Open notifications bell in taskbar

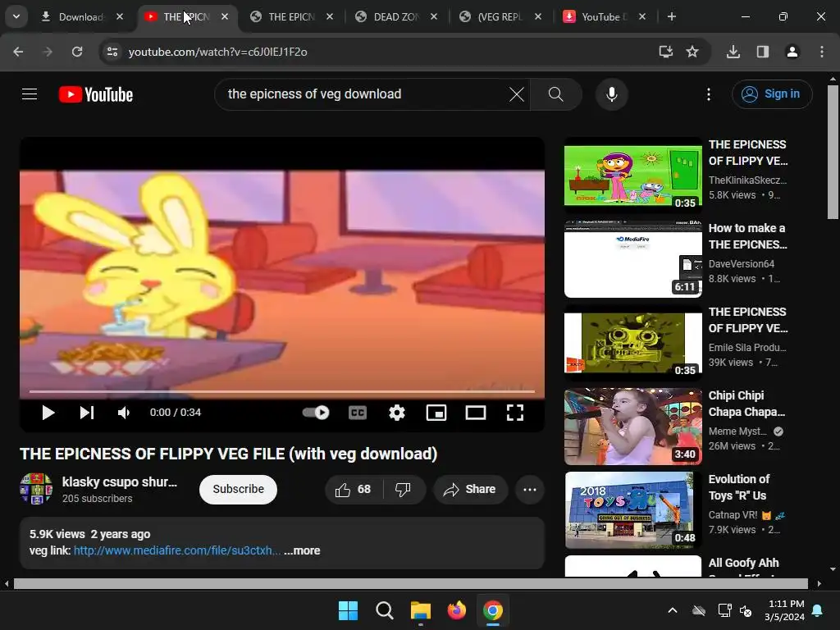(x=818, y=610)
